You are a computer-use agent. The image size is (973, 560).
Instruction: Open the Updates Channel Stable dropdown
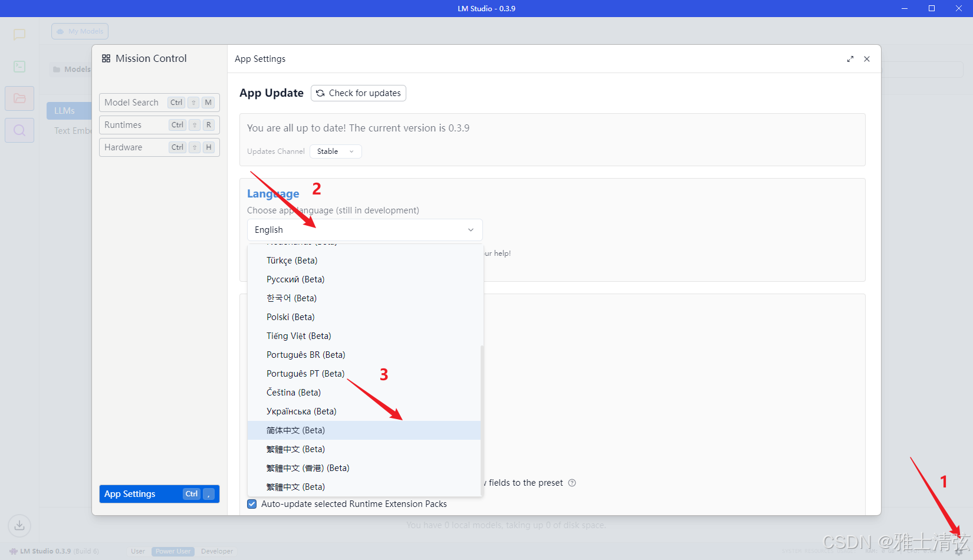(336, 151)
